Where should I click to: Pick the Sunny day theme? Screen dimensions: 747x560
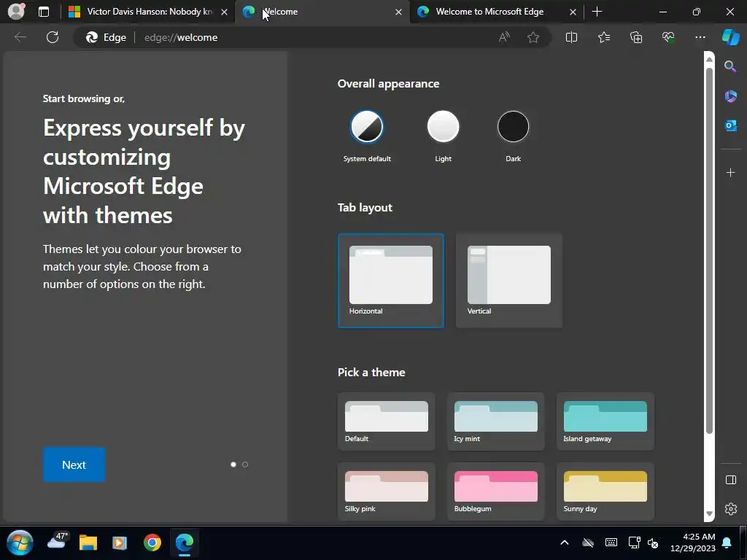click(x=605, y=491)
